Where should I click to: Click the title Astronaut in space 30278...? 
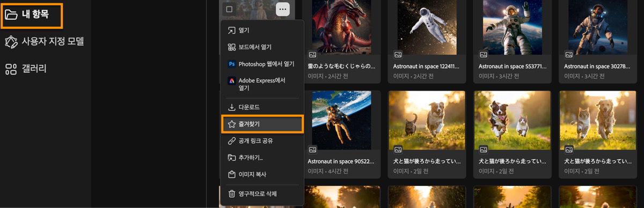[x=598, y=66]
